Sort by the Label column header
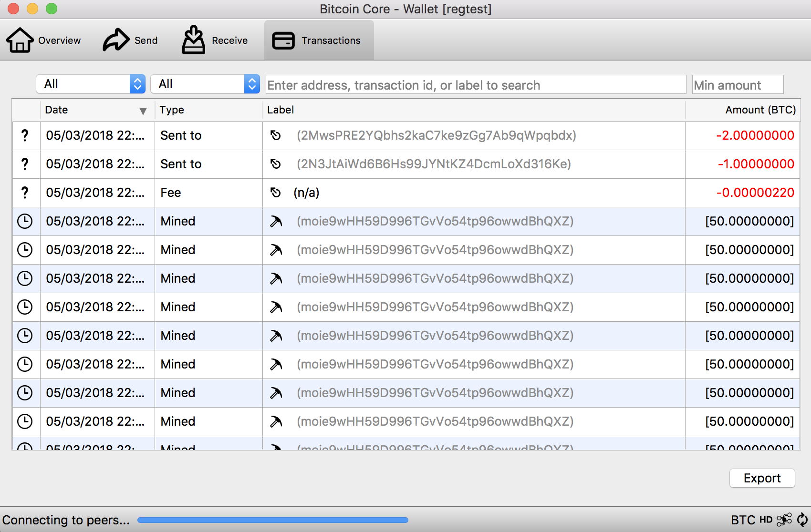Image resolution: width=811 pixels, height=532 pixels. pos(474,110)
